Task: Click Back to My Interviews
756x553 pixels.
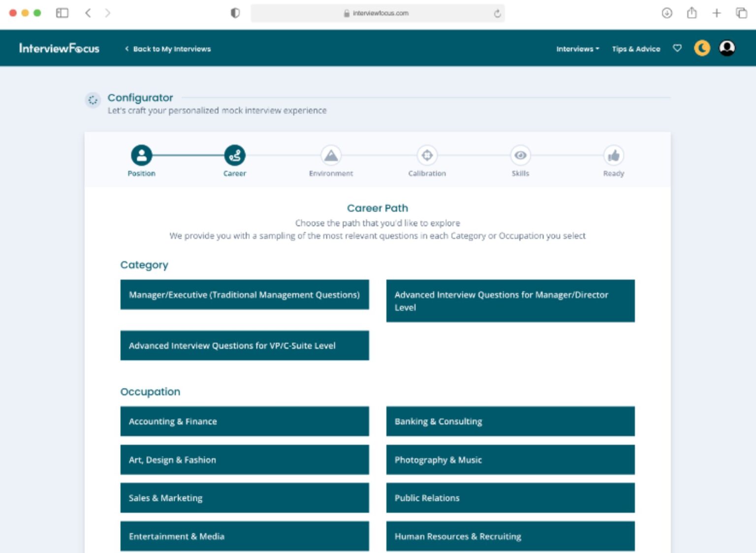Action: click(x=168, y=49)
